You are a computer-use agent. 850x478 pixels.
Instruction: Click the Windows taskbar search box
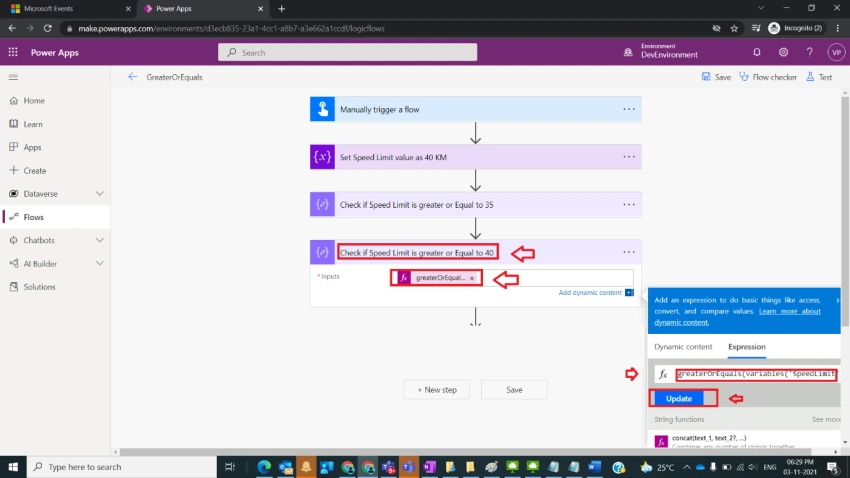121,467
